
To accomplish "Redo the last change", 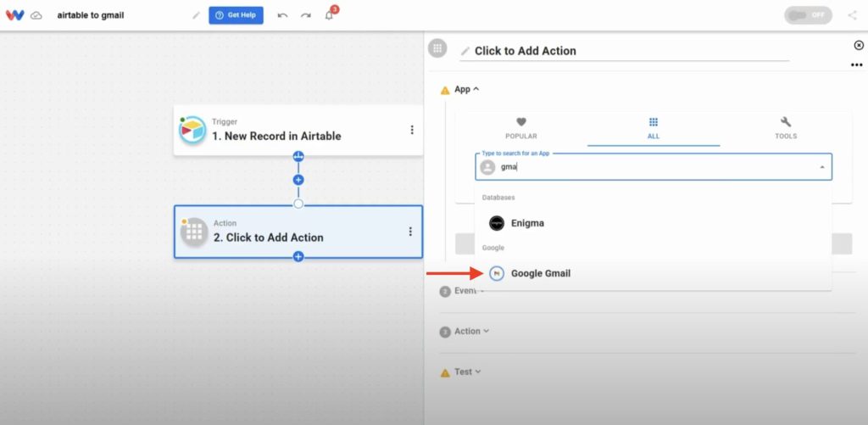I will point(305,15).
